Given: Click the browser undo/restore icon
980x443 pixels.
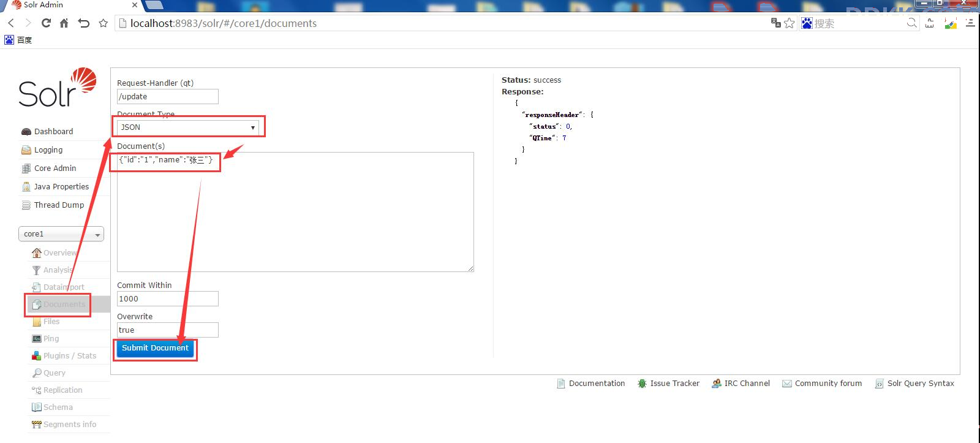Looking at the screenshot, I should click(x=84, y=23).
